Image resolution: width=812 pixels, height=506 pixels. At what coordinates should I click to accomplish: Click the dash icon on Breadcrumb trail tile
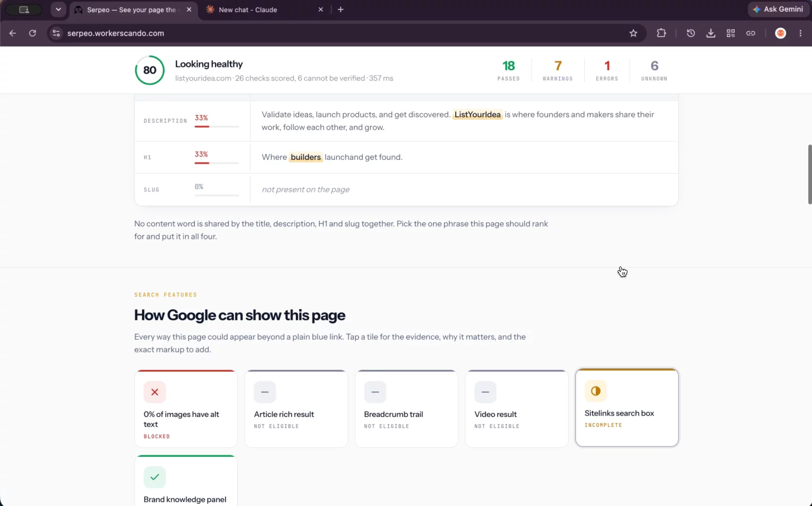point(375,392)
